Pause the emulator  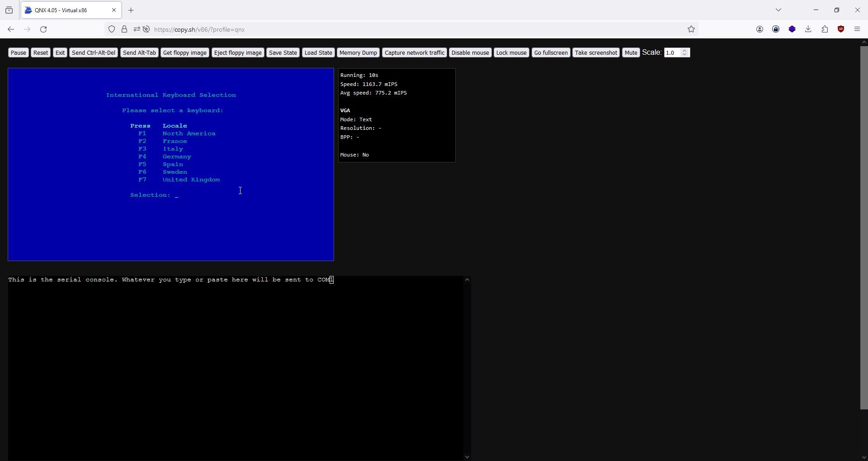[19, 53]
